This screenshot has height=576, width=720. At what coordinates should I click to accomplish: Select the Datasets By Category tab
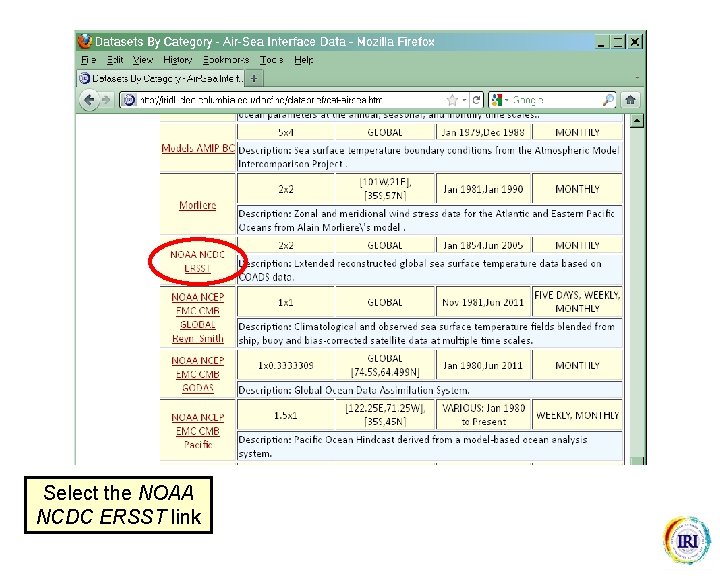(161, 78)
